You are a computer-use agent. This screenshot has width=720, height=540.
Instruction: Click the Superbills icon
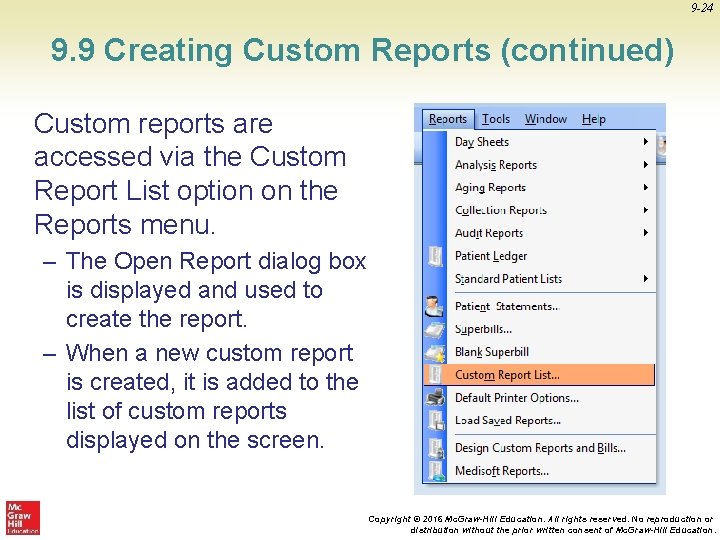434,330
